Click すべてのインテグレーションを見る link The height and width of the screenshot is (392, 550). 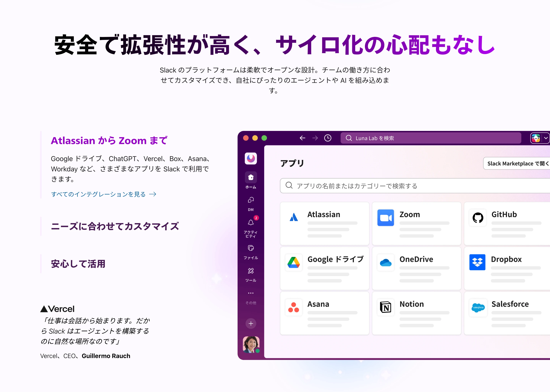pyautogui.click(x=104, y=194)
